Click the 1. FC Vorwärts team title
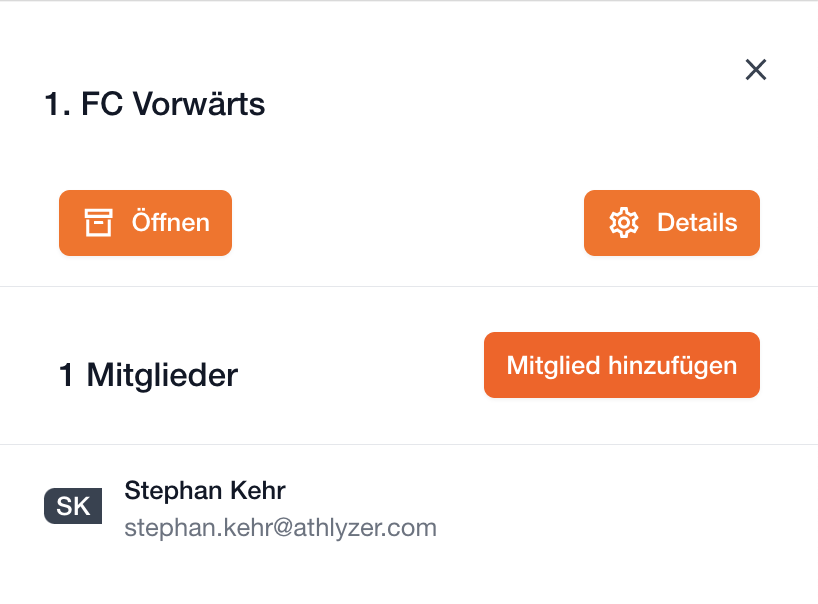Screen dimensions: 818x604 coord(155,104)
